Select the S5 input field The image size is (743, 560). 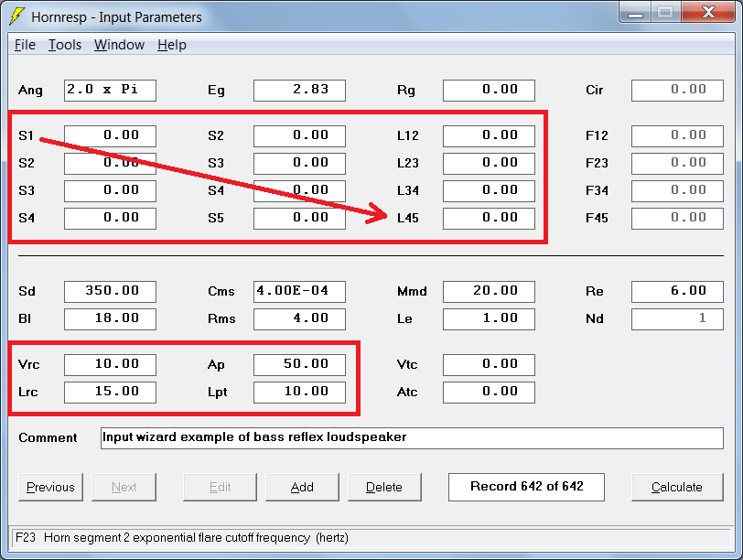299,219
